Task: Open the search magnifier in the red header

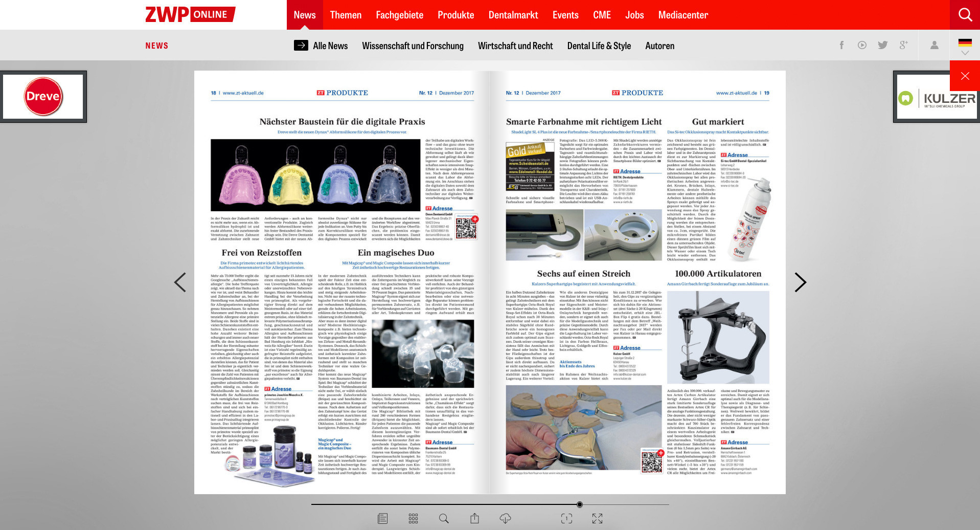Action: (x=965, y=15)
